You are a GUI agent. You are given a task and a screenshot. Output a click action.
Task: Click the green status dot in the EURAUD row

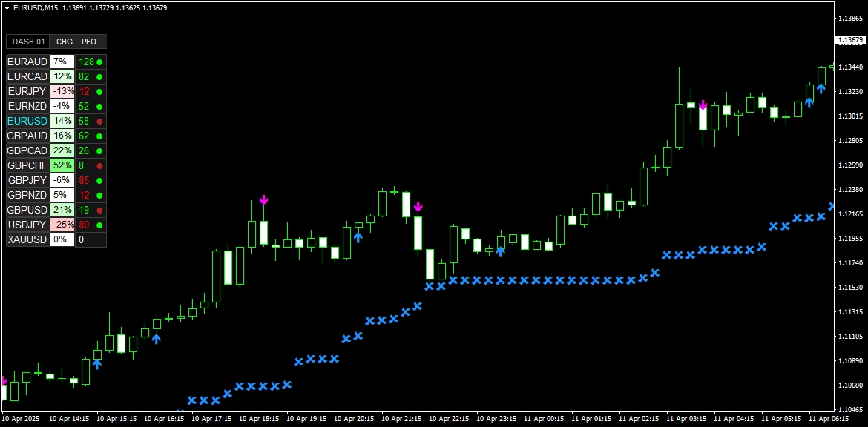click(99, 62)
